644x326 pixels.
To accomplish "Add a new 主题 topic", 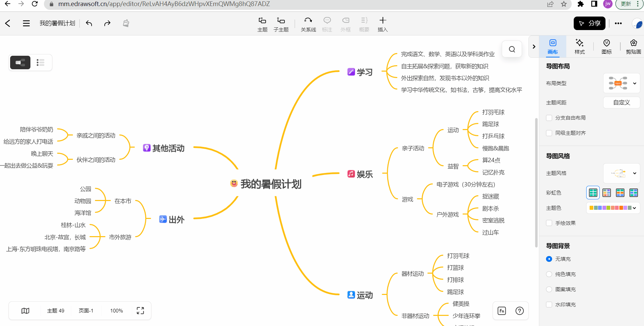I will click(262, 24).
